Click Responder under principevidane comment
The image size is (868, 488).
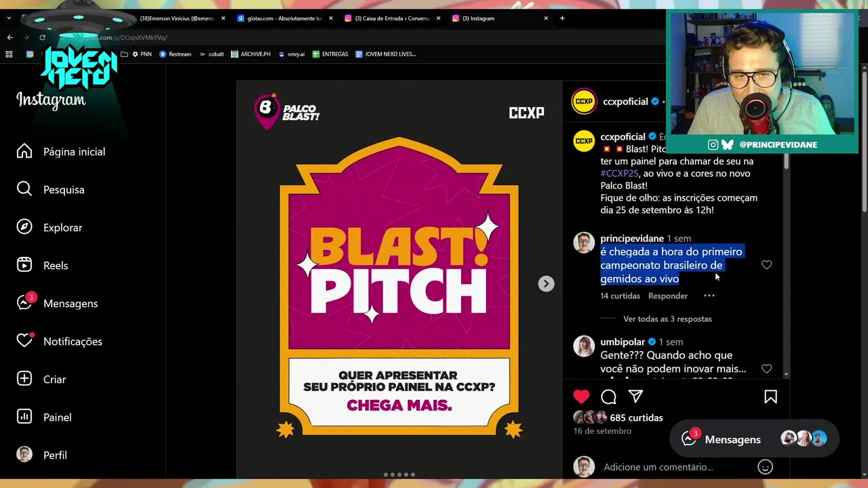[668, 296]
